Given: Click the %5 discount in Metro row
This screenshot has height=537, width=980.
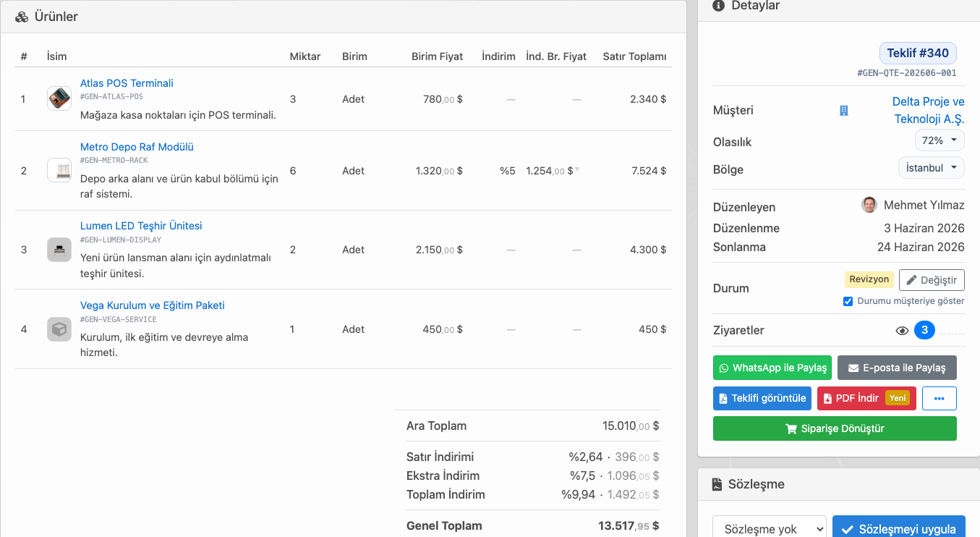Looking at the screenshot, I should coord(508,171).
